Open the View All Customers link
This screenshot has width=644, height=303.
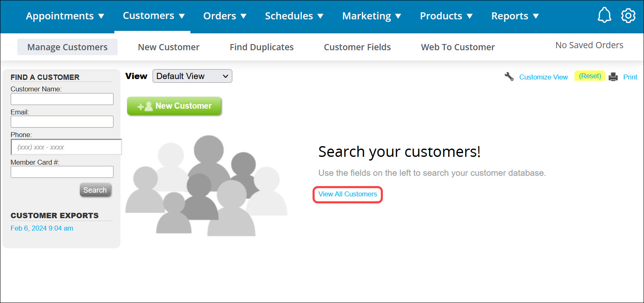tap(347, 194)
